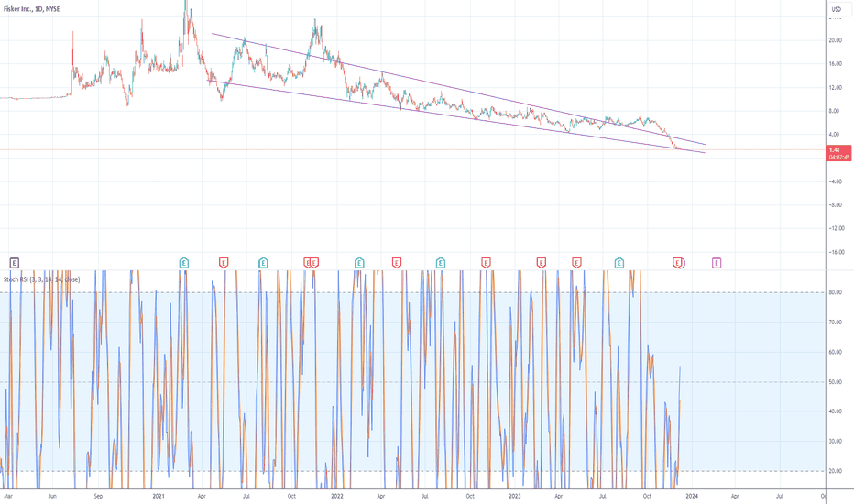
Task: Select the upper purple wedge trend line
Action: 458,90
